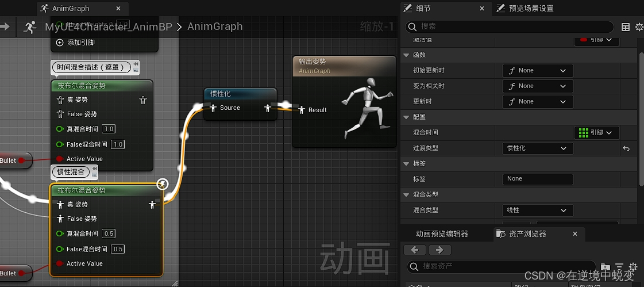Open the 过渡类型 惯性化 dropdown
The image size is (644, 287).
[x=538, y=148]
